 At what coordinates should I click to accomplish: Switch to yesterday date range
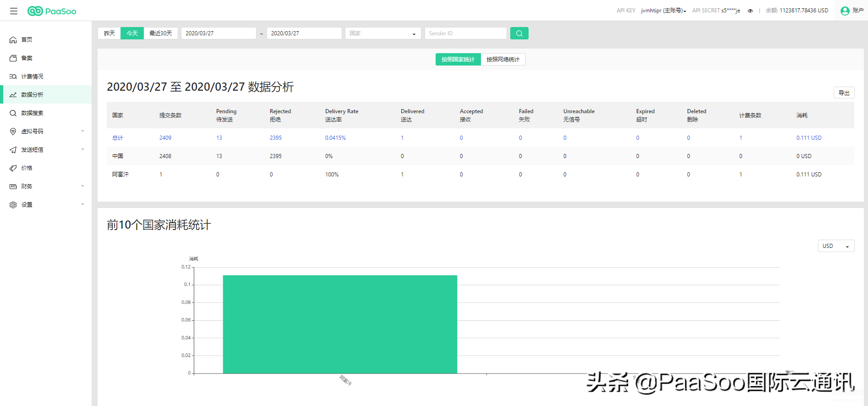(109, 33)
